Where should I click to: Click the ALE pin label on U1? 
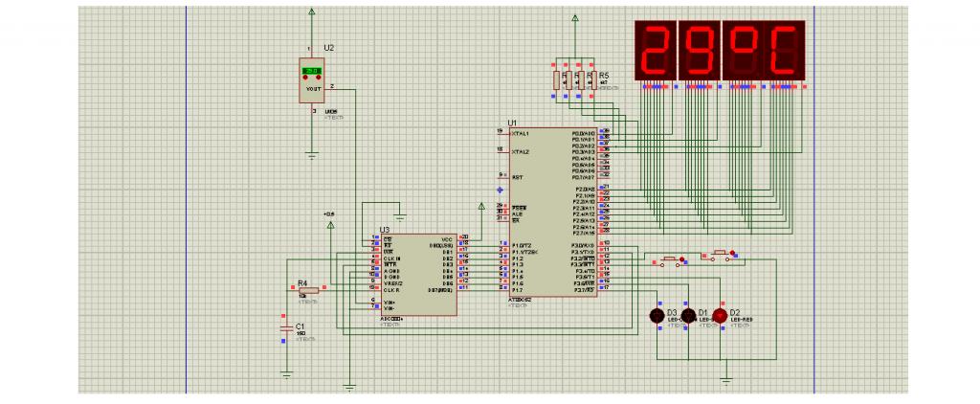pyautogui.click(x=517, y=213)
